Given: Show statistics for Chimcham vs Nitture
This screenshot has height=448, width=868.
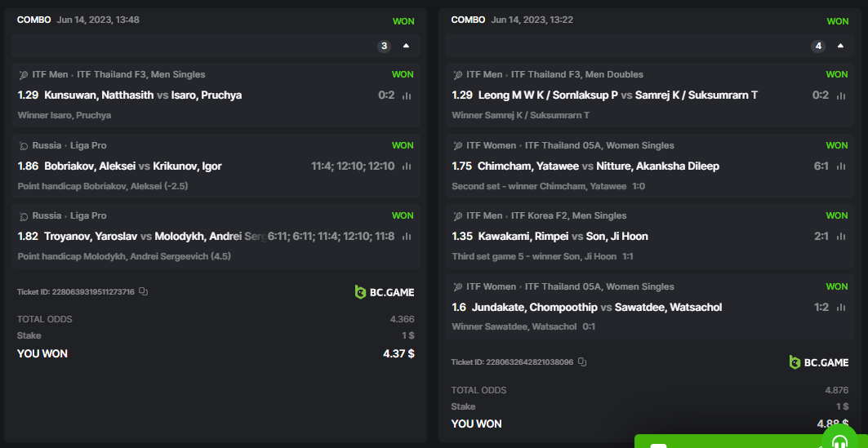Looking at the screenshot, I should tap(841, 166).
